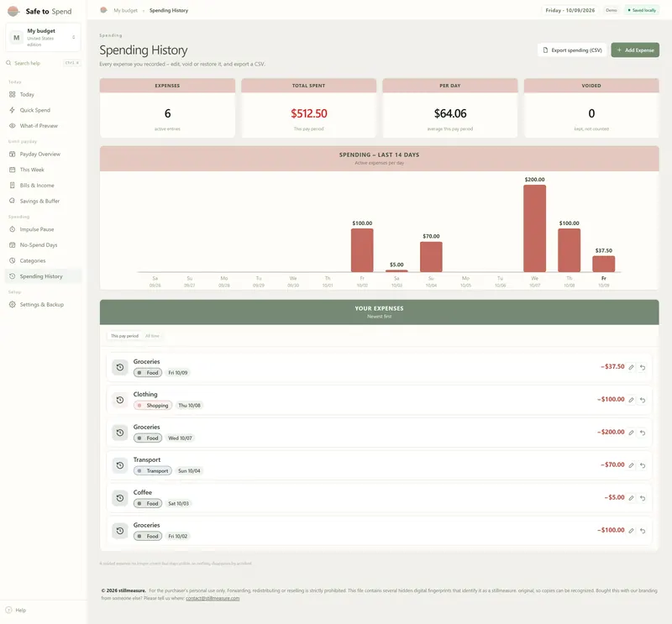This screenshot has height=624, width=672.
Task: Click the pencil icon on the Clothing expense
Action: coord(632,400)
